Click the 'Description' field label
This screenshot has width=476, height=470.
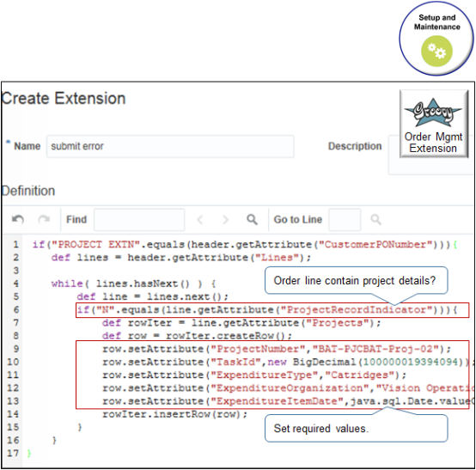(355, 146)
